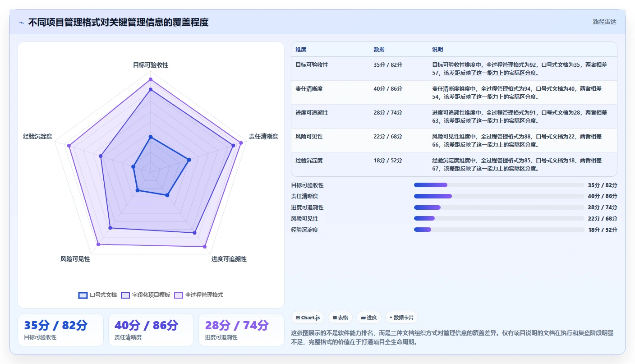Image resolution: width=635 pixels, height=364 pixels.
Task: Open the 40分 / 86分 责任清晰度 stat card
Action: (x=151, y=330)
